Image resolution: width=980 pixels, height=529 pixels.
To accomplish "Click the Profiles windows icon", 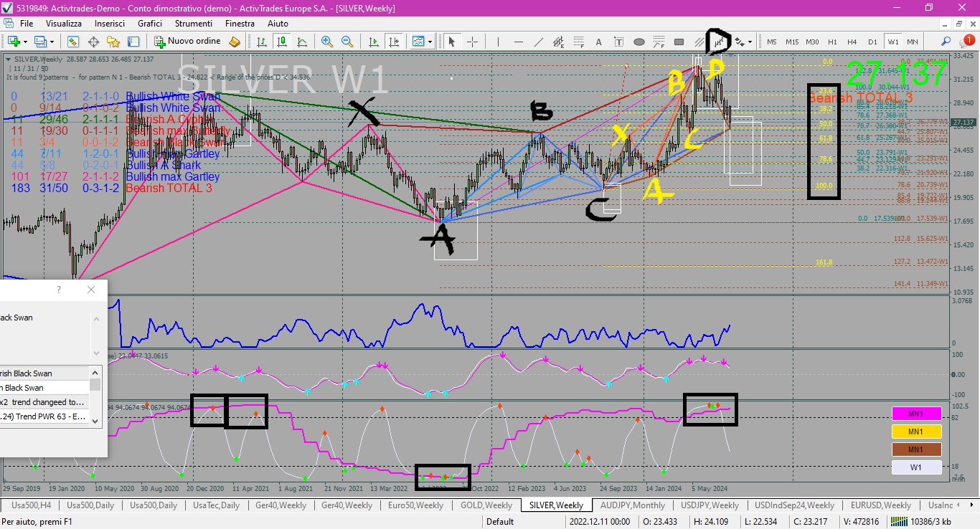I will click(41, 42).
